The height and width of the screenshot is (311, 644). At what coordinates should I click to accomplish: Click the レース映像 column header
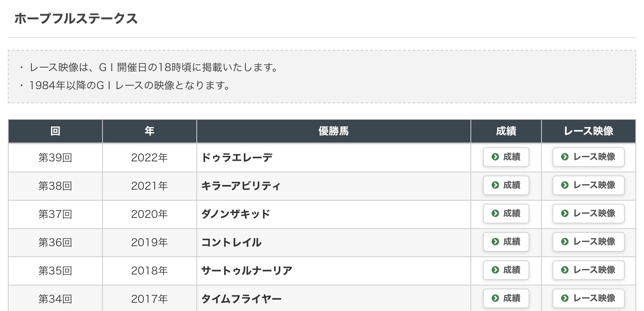click(x=588, y=131)
